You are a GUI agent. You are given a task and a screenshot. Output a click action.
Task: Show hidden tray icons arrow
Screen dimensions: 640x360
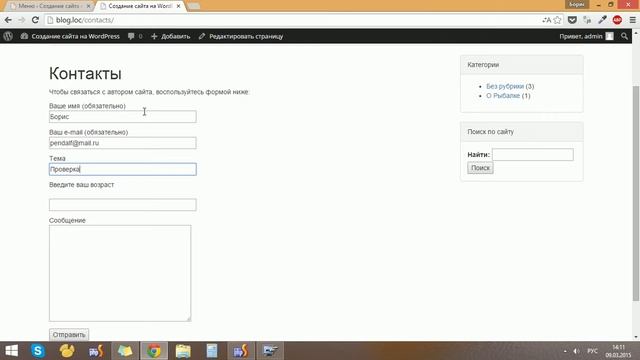tap(565, 351)
